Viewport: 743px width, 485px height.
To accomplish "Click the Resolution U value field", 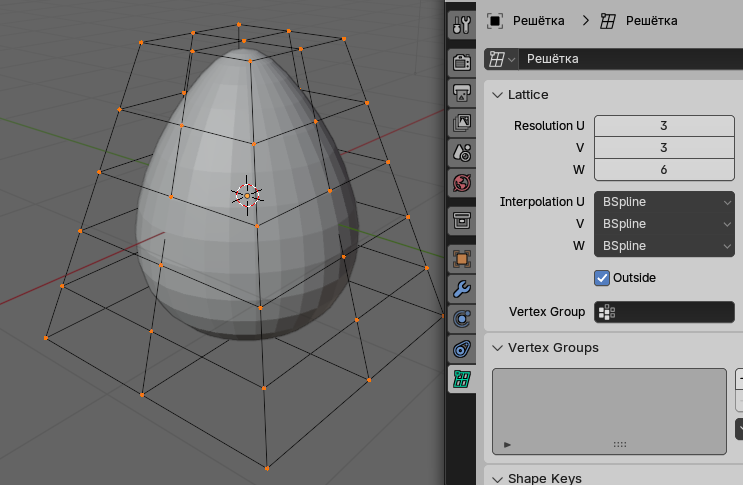I will 664,126.
